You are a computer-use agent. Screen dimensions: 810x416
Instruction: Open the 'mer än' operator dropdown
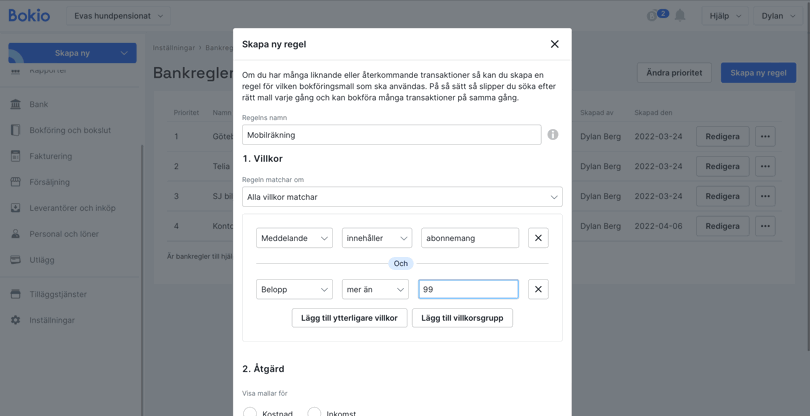375,289
